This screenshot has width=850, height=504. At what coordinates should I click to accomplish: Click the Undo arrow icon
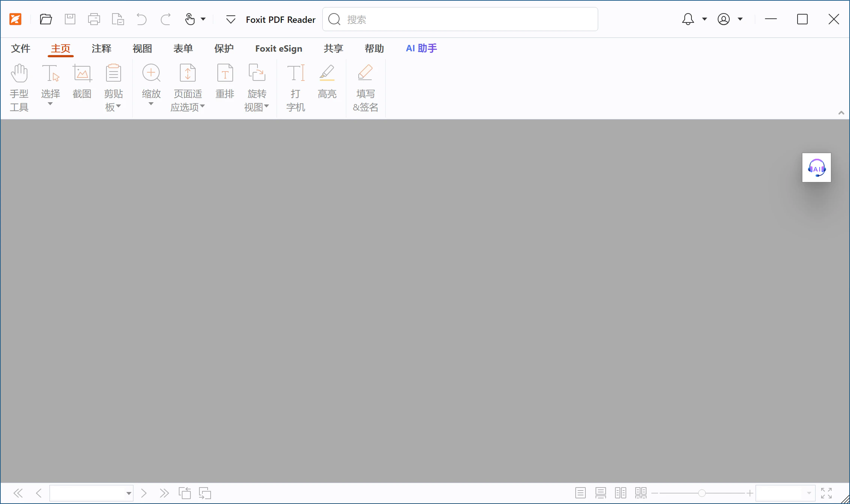point(141,19)
